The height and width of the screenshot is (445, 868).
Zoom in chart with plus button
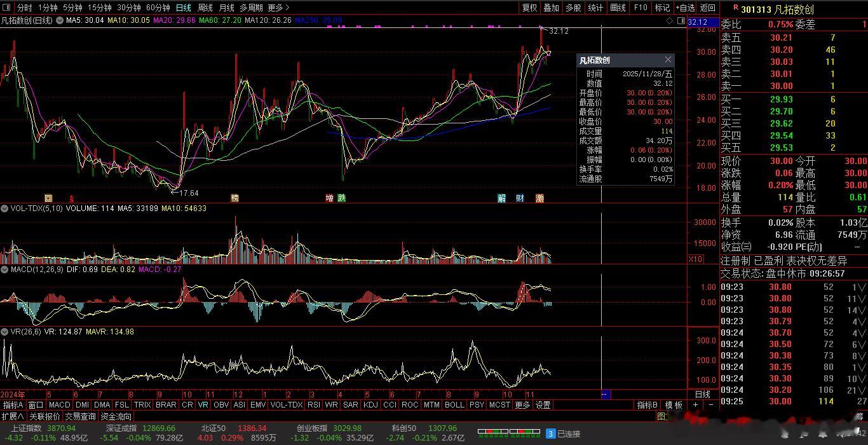pos(696,405)
